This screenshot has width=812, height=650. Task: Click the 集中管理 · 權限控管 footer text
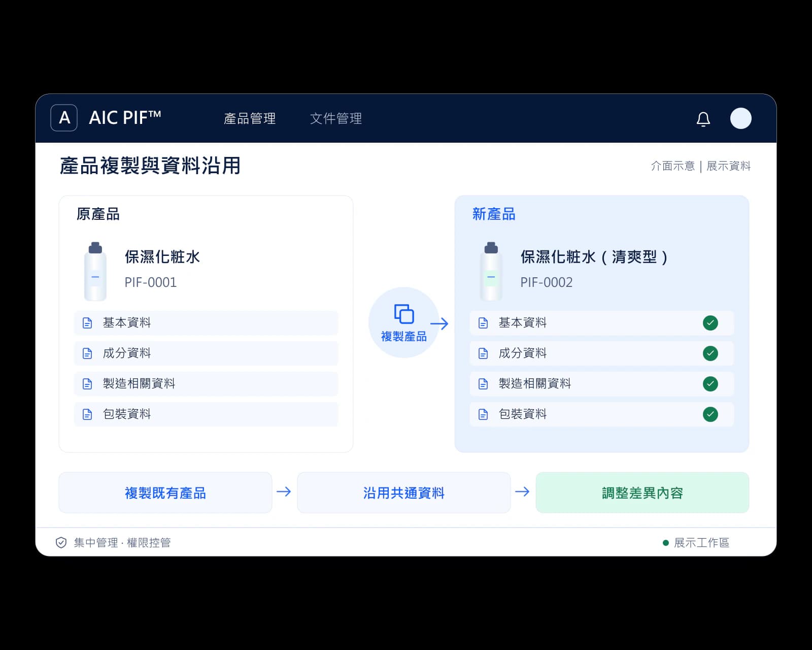[122, 543]
